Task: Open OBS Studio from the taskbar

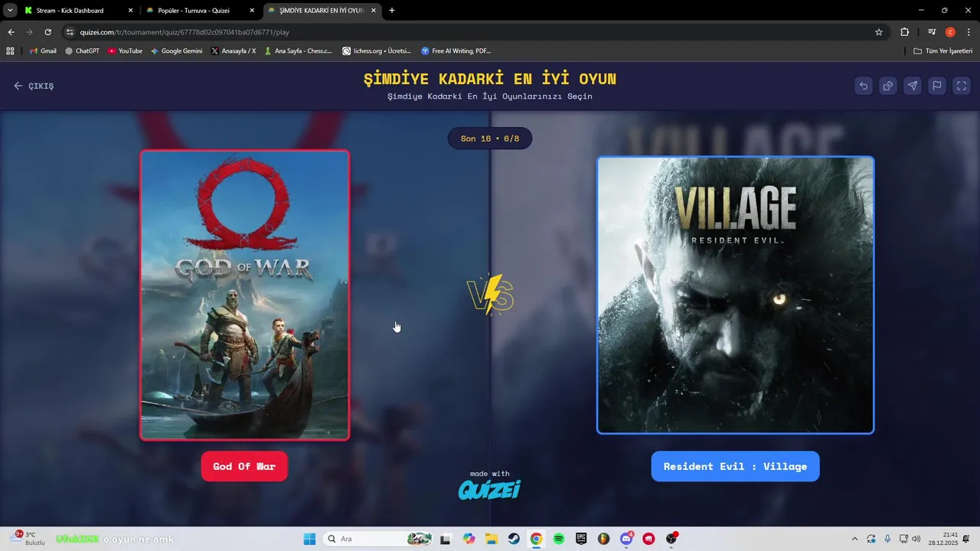Action: (x=671, y=539)
